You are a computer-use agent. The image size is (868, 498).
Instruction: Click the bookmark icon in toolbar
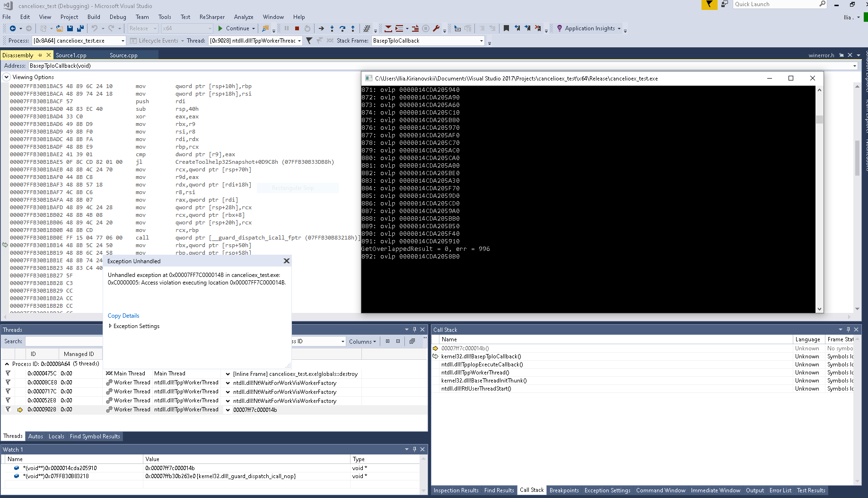point(506,28)
